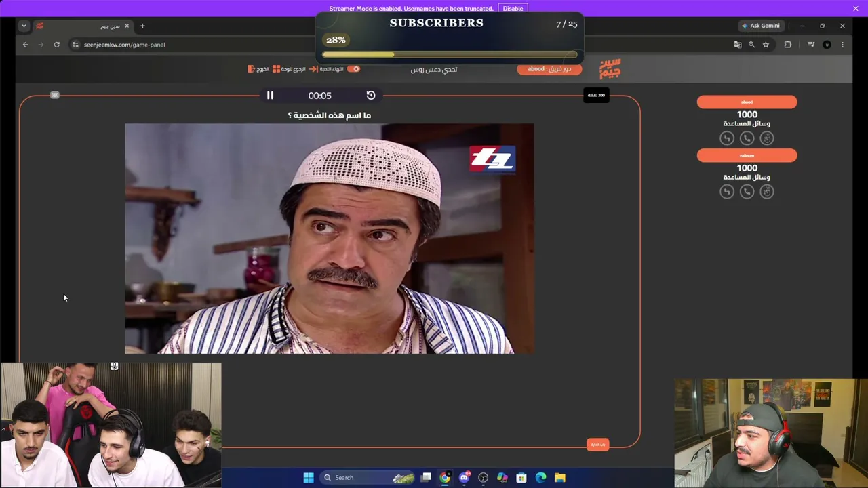Viewport: 868px width, 488px height.
Task: Click الرجوع للوحة to return to board
Action: click(289, 69)
